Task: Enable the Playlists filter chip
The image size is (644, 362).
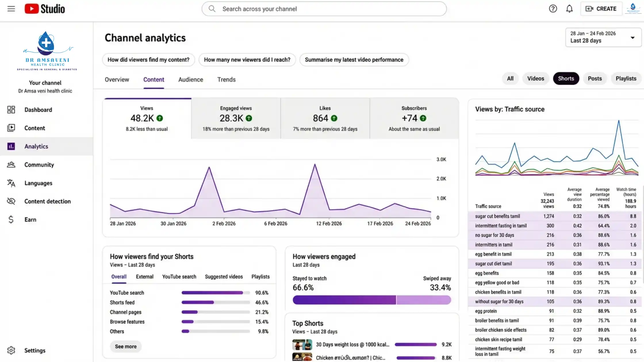Action: point(626,78)
